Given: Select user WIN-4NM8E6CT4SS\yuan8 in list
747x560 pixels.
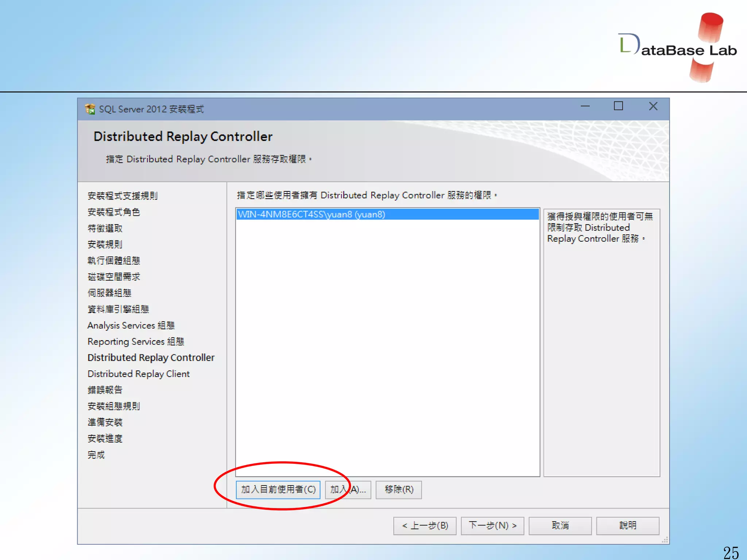Looking at the screenshot, I should point(387,214).
